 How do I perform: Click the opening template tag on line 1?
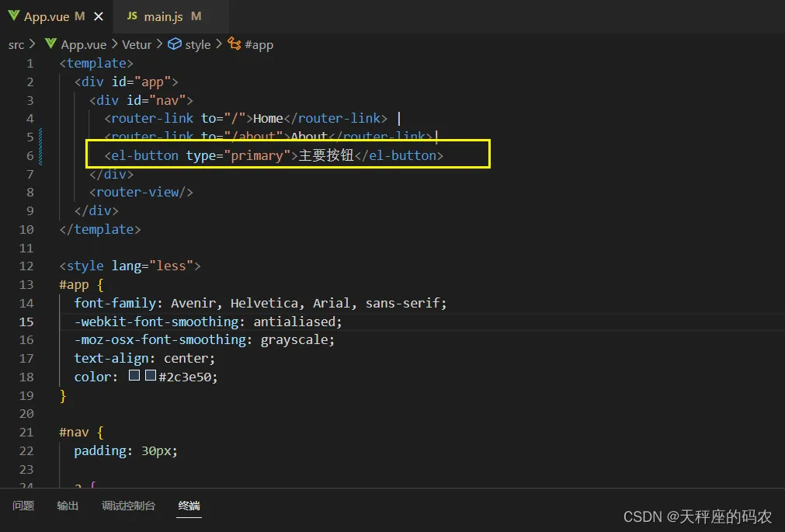coord(96,64)
